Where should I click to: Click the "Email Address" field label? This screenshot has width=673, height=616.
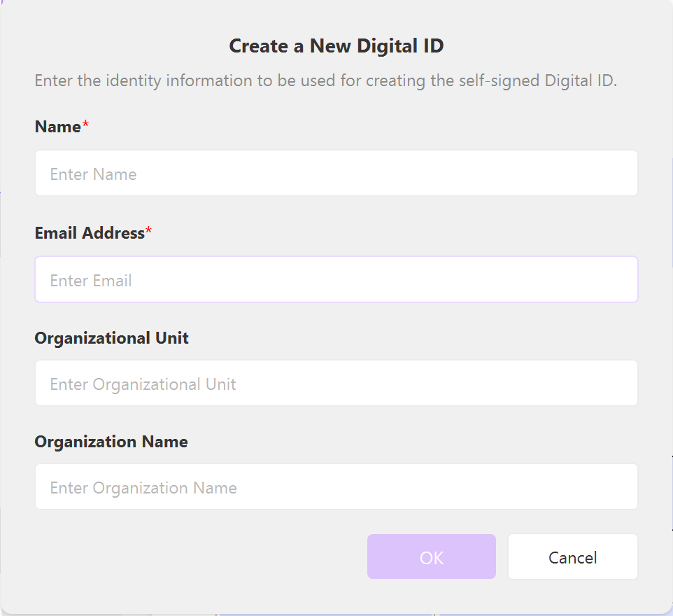pyautogui.click(x=89, y=233)
